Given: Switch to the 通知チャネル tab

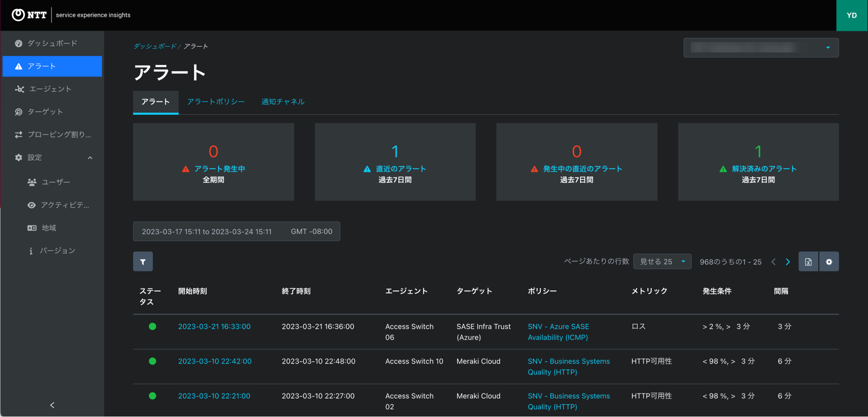Looking at the screenshot, I should [x=283, y=102].
